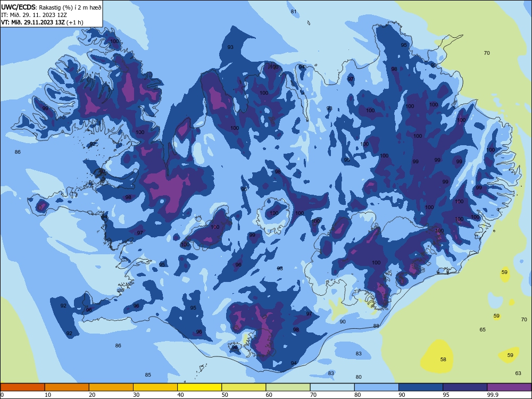Click the '65' humidity value offshore
The image size is (532, 399).
[483, 329]
